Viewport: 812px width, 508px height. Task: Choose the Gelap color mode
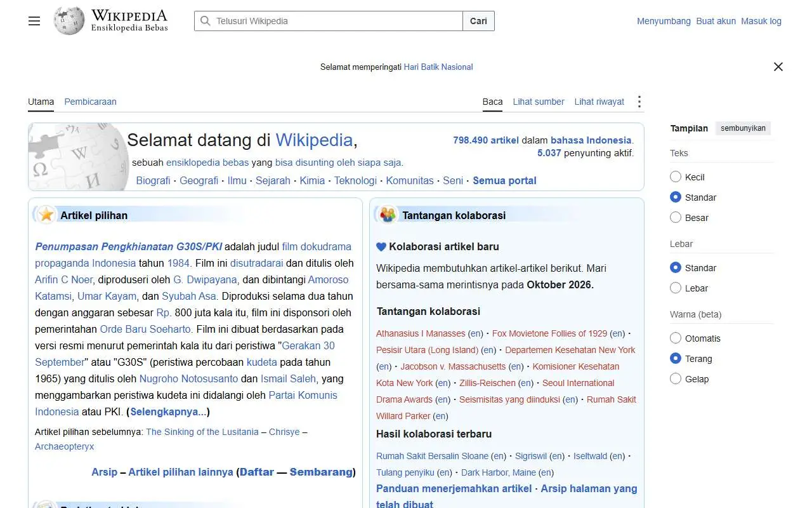click(x=676, y=378)
